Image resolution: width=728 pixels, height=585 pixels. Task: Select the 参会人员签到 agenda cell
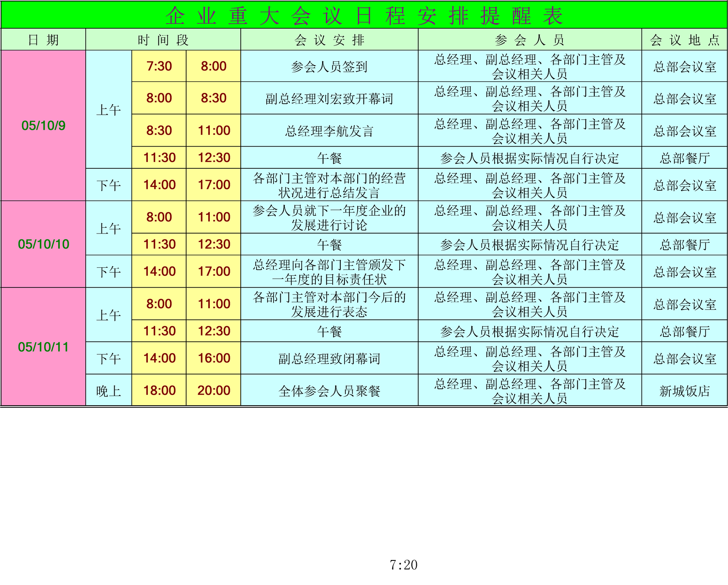click(x=329, y=66)
